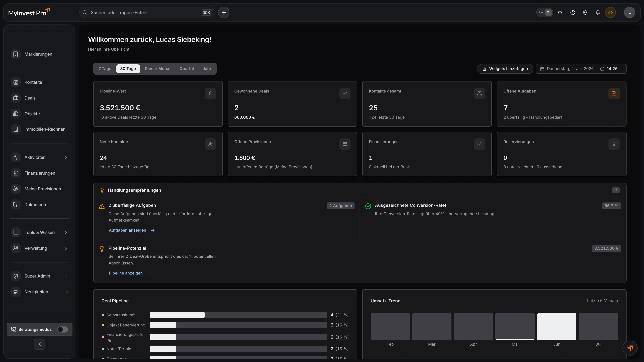Open Neuigkeiten megaphone entry
644x362 pixels.
coord(40,292)
